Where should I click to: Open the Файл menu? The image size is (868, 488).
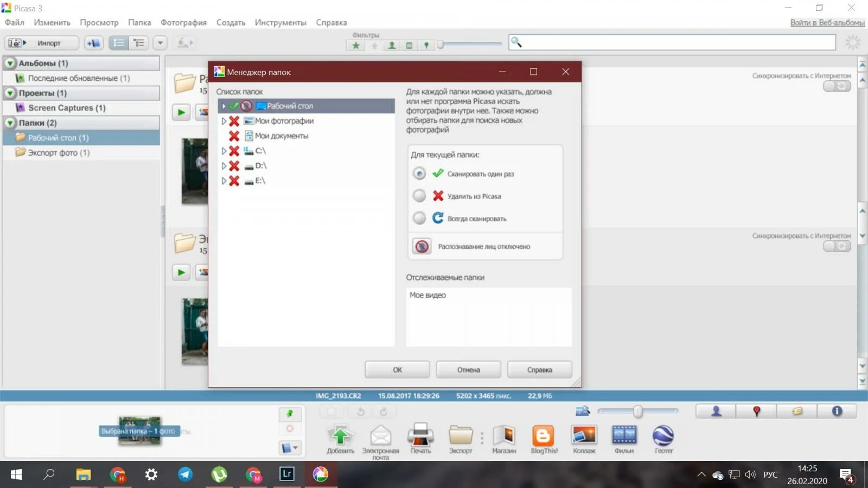15,23
